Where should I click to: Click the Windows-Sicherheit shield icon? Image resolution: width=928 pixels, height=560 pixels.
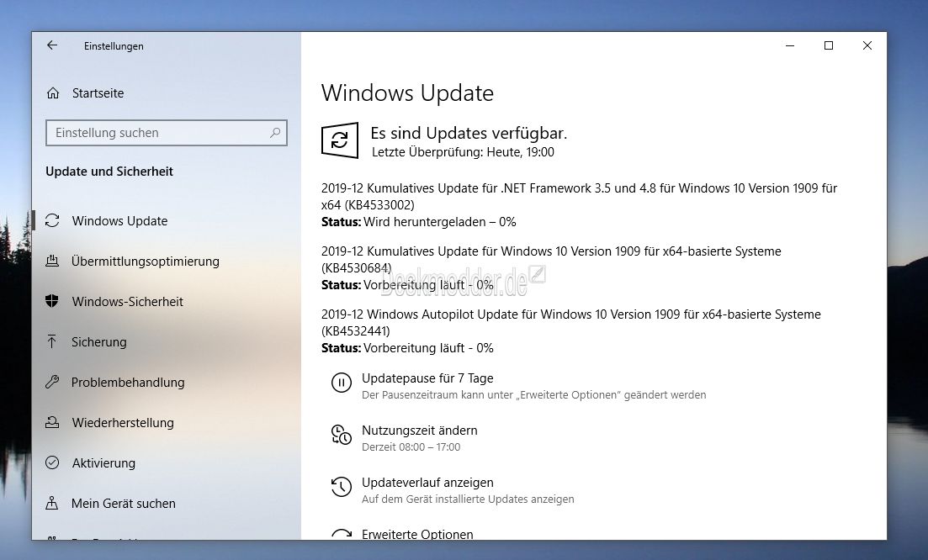click(52, 301)
